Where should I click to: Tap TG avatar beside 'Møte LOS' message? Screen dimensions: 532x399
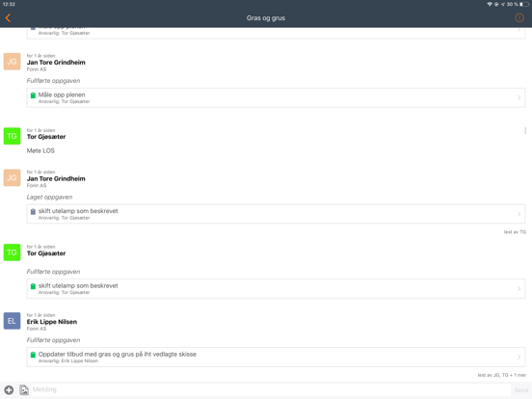click(x=12, y=136)
